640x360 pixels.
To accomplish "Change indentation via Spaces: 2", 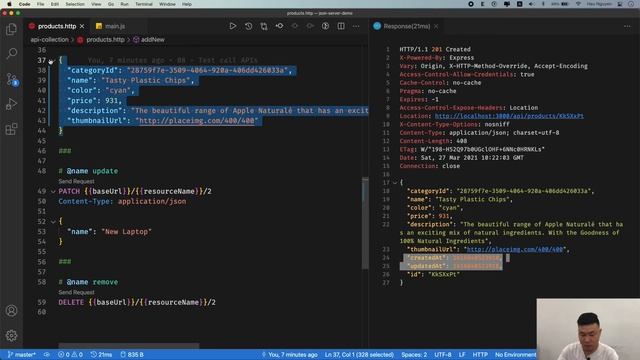I will point(414,355).
